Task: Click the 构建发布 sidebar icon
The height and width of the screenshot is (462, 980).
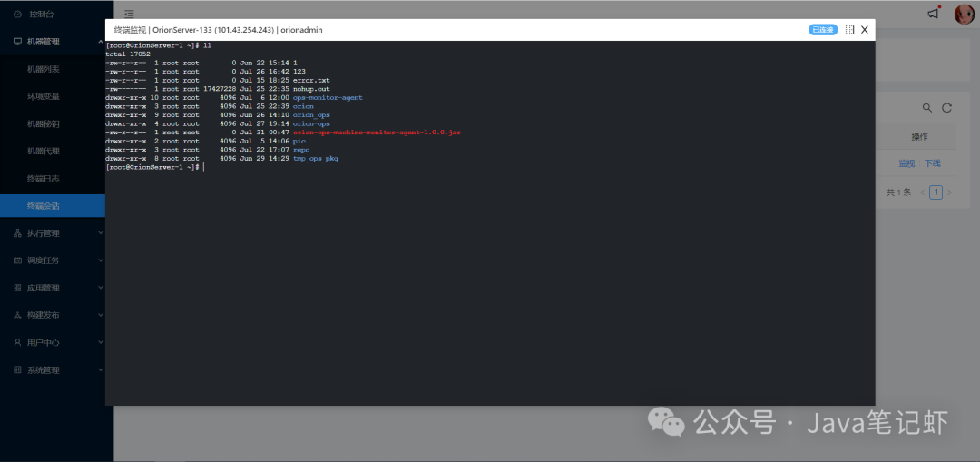Action: [17, 316]
